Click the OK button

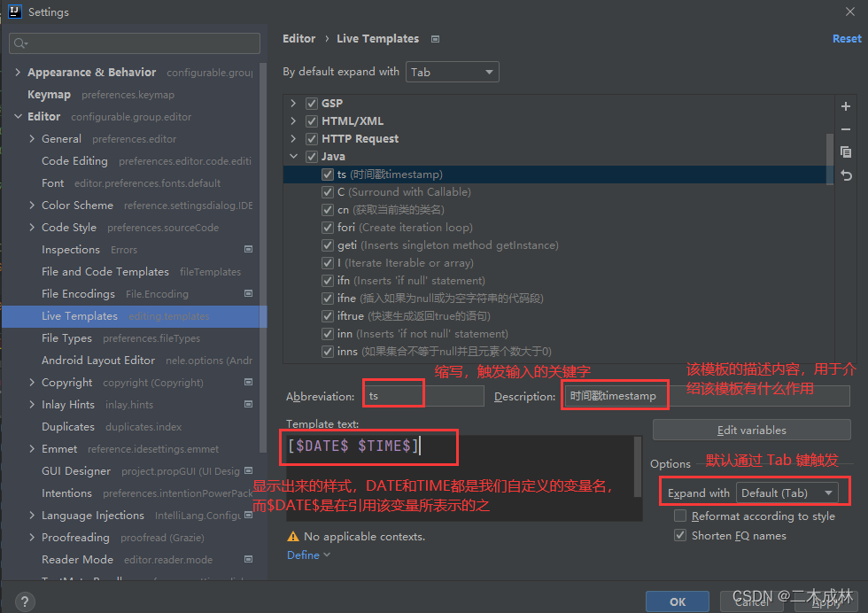(678, 601)
